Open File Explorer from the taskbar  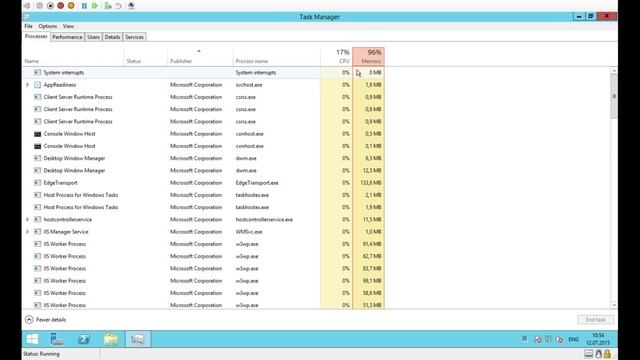point(111,339)
